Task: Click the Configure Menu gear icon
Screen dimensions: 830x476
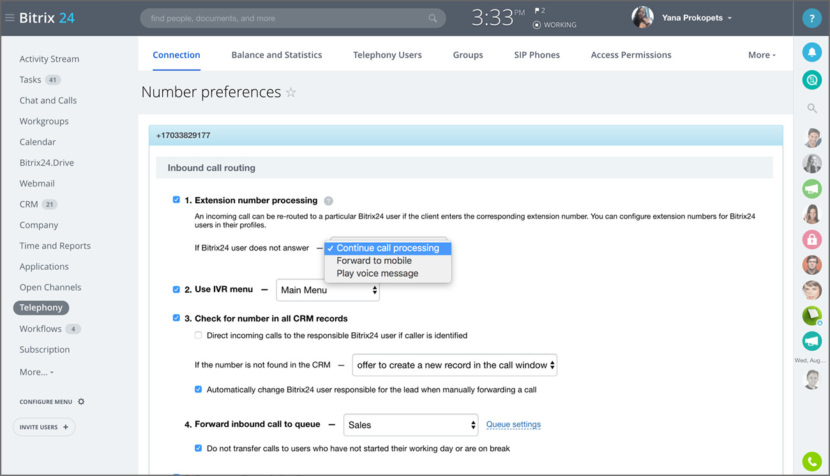Action: point(81,401)
